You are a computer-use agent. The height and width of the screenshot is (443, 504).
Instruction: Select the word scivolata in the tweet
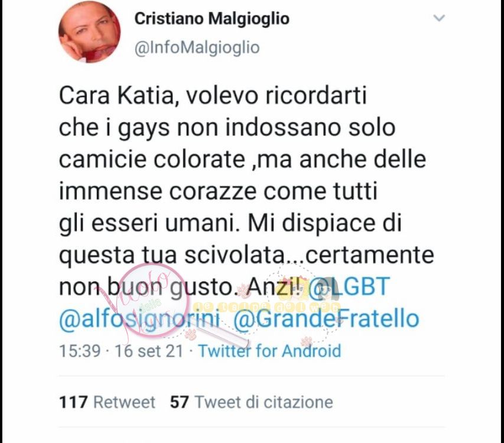point(235,255)
